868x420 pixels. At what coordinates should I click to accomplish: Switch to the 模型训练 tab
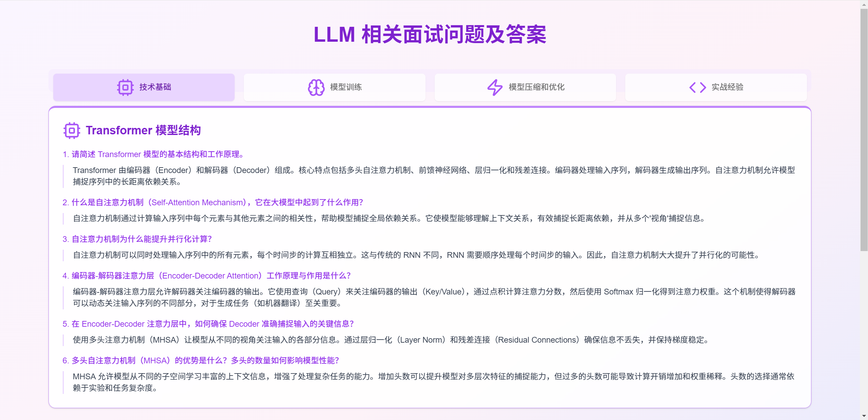point(335,87)
